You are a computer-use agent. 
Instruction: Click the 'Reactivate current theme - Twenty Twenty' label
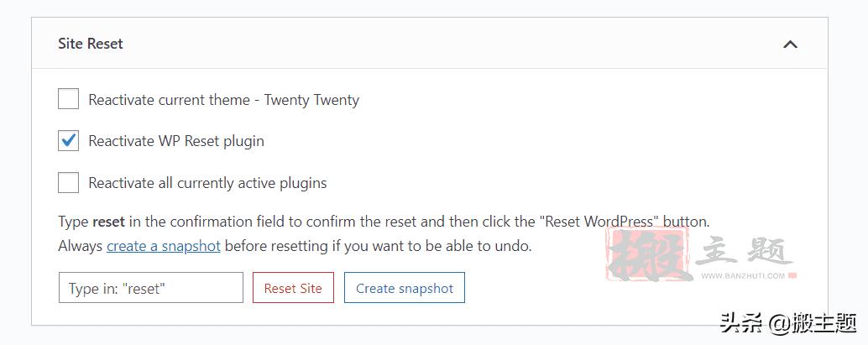[x=223, y=100]
